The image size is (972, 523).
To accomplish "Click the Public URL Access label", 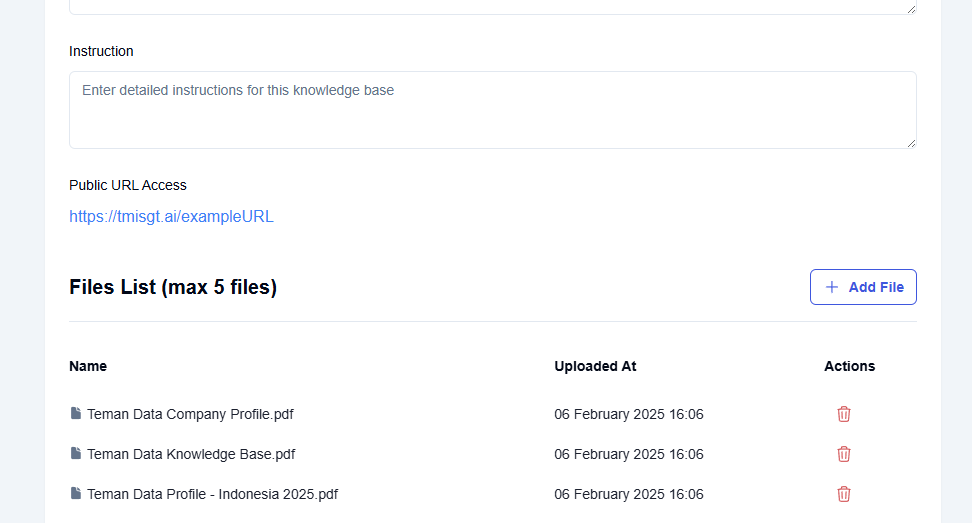I will 128,185.
